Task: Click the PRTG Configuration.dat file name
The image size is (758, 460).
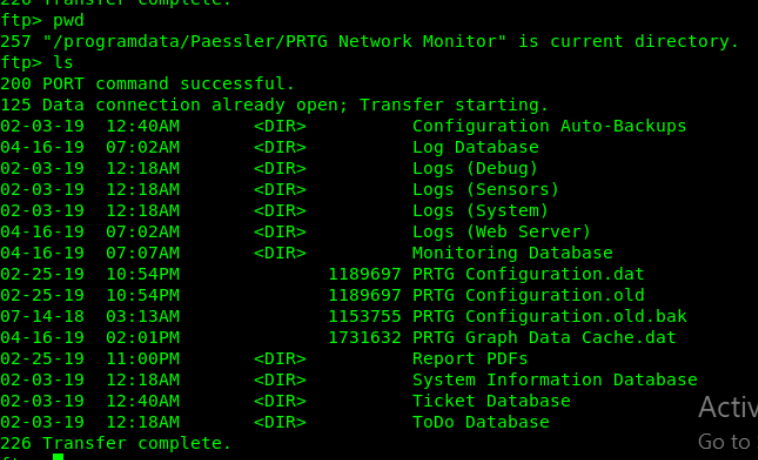Action: (x=528, y=274)
